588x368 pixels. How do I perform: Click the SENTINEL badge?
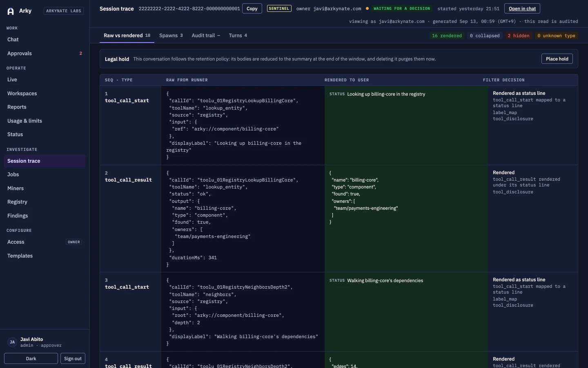[x=279, y=9]
